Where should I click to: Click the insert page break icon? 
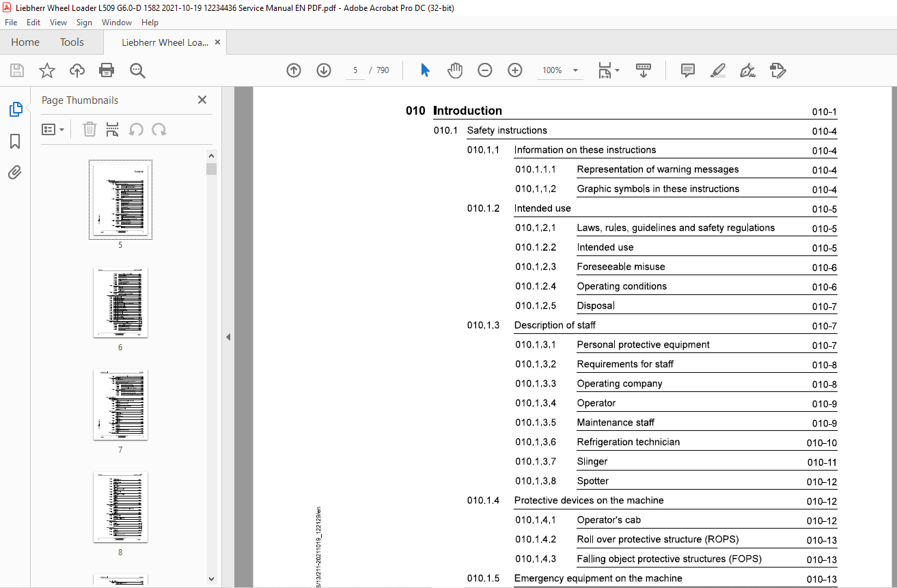113,129
